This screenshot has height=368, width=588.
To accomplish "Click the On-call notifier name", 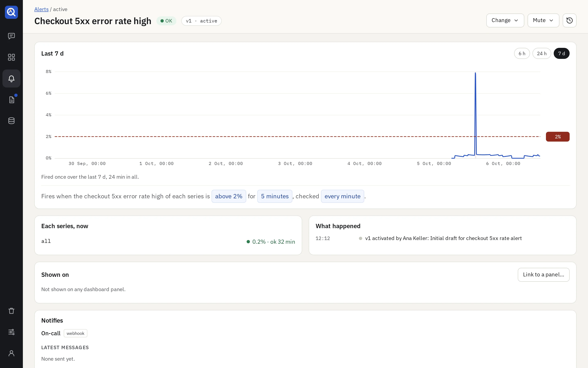I will 51,333.
